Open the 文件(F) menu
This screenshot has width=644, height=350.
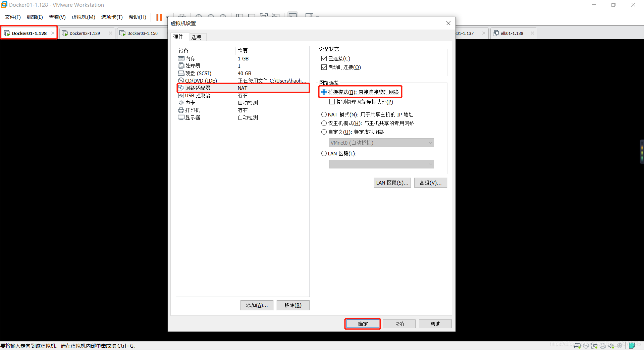[13, 17]
